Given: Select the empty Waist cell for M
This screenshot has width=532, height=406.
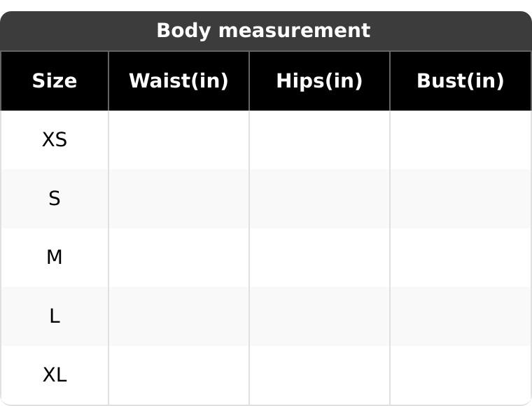Looking at the screenshot, I should click(178, 258).
